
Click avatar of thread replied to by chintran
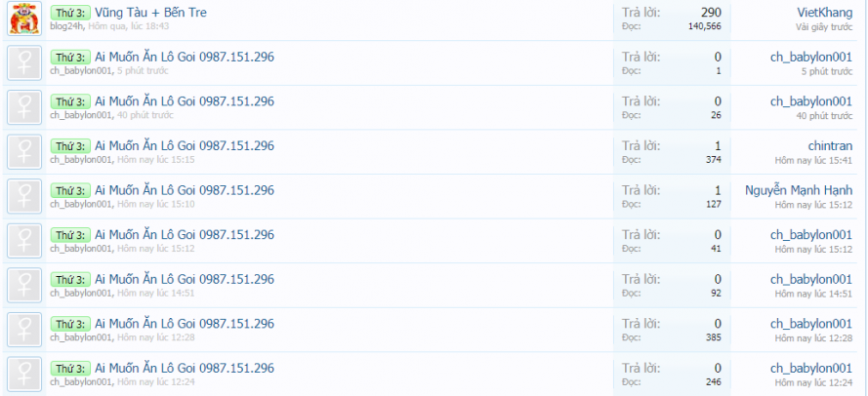click(x=23, y=152)
